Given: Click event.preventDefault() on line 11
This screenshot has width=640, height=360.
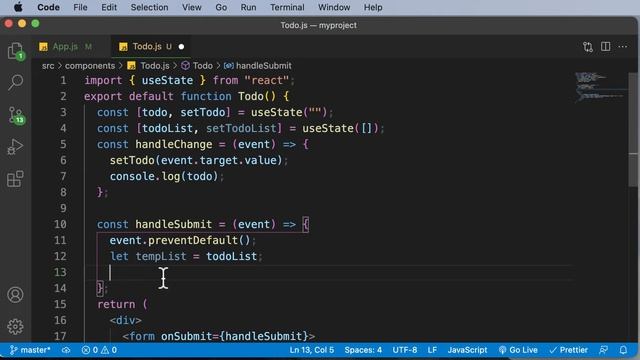Looking at the screenshot, I should point(180,240).
